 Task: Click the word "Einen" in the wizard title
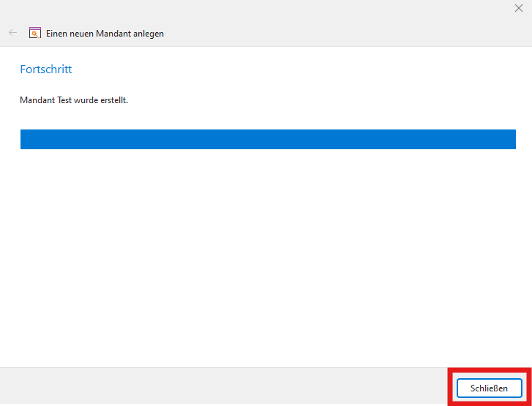(x=57, y=34)
